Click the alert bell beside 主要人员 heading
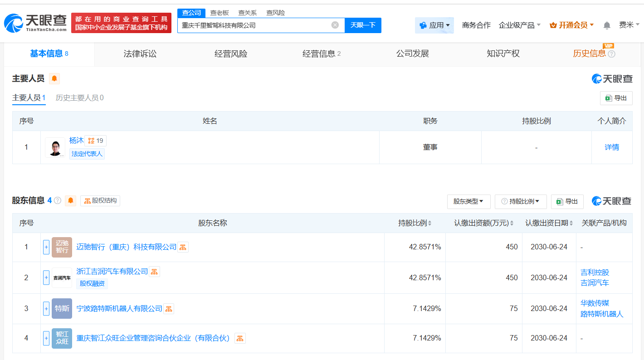This screenshot has height=360, width=644. pyautogui.click(x=54, y=79)
